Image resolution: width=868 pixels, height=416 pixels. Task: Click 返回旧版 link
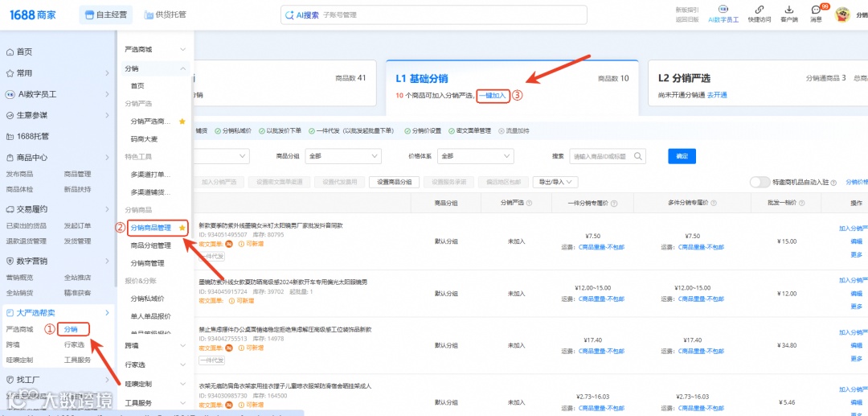[687, 19]
